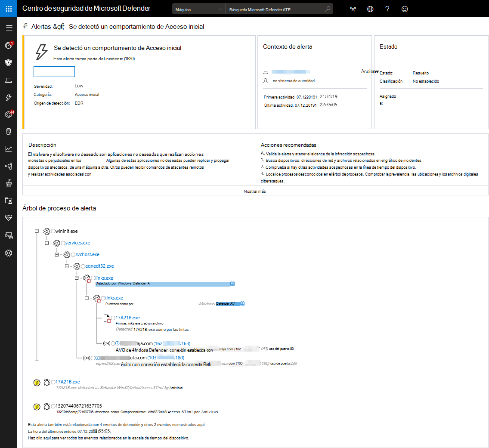This screenshot has width=489, height=448.
Task: Collapse the wininit.exe tree node
Action: click(x=37, y=231)
